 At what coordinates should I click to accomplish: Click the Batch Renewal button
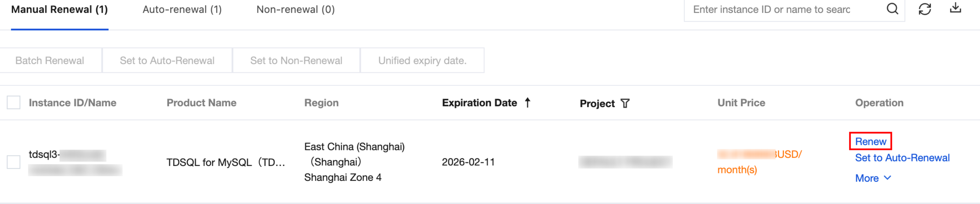coord(50,61)
